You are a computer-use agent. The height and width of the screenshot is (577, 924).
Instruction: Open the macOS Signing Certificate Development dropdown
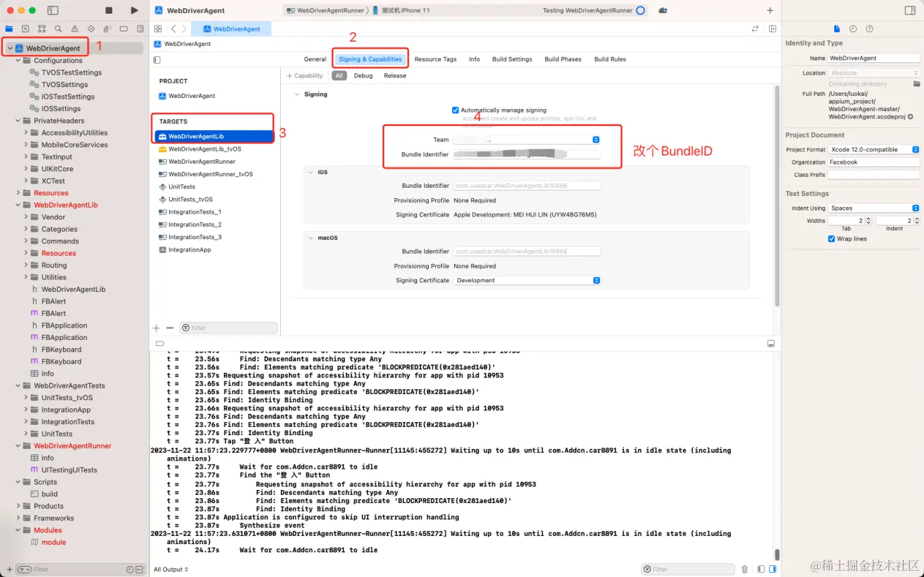coord(527,280)
